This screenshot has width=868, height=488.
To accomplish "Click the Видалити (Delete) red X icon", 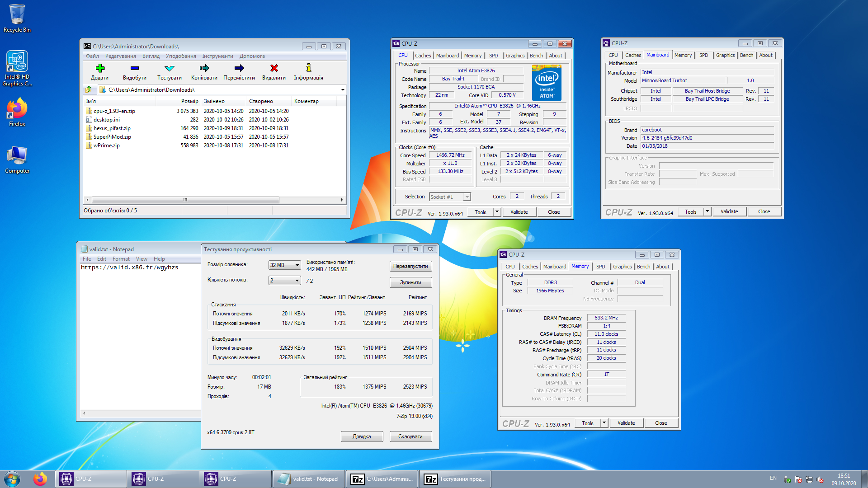I will click(274, 68).
